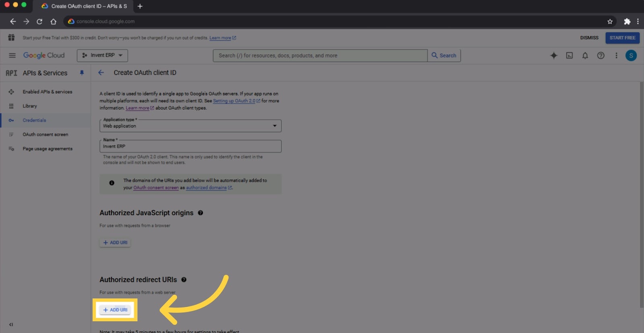644x333 pixels.
Task: Reload the current page
Action: (39, 21)
